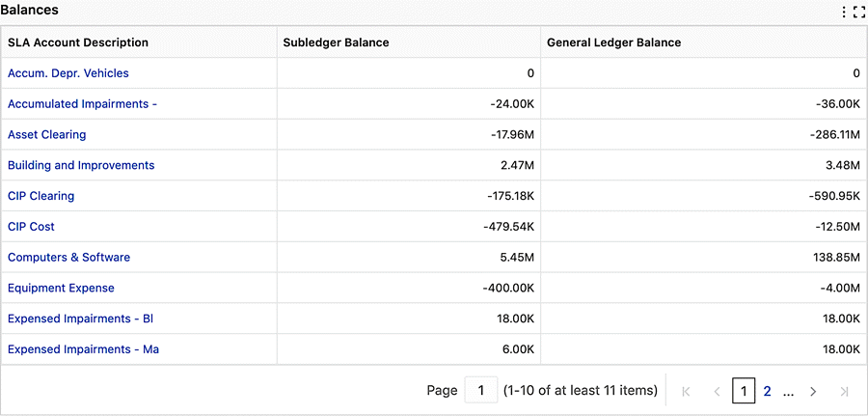The image size is (868, 416).
Task: Select current page 1 button in pagination
Action: (744, 392)
